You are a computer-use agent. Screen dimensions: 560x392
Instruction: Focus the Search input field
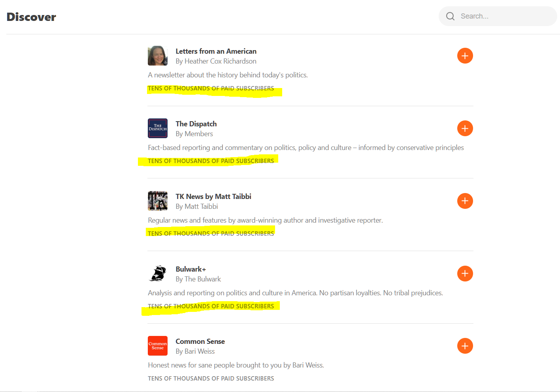498,16
